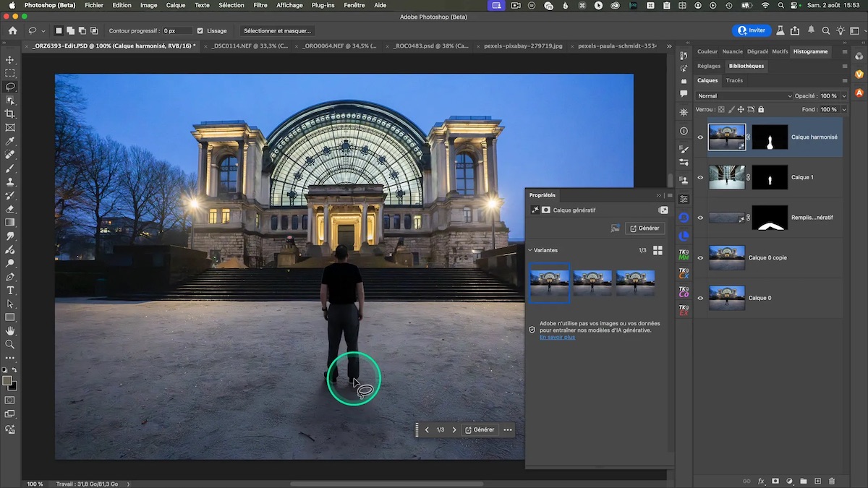Switch Variantes to grid view icon
Image resolution: width=868 pixels, height=488 pixels.
[x=658, y=250]
